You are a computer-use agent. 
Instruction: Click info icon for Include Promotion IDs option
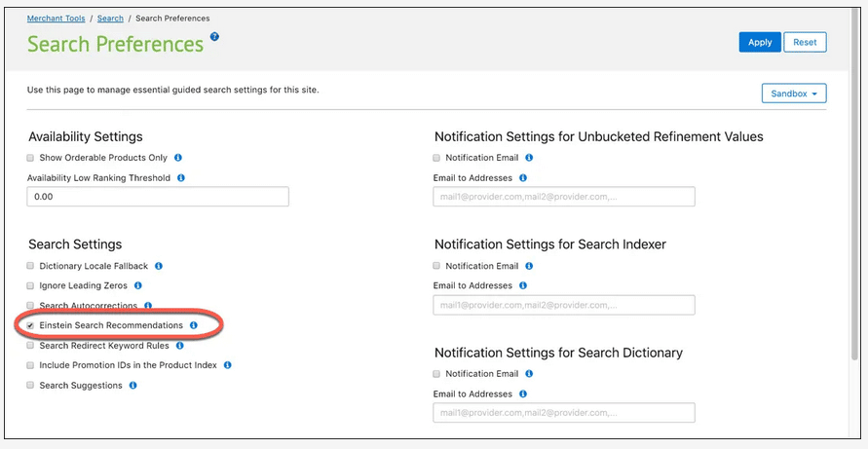(228, 365)
